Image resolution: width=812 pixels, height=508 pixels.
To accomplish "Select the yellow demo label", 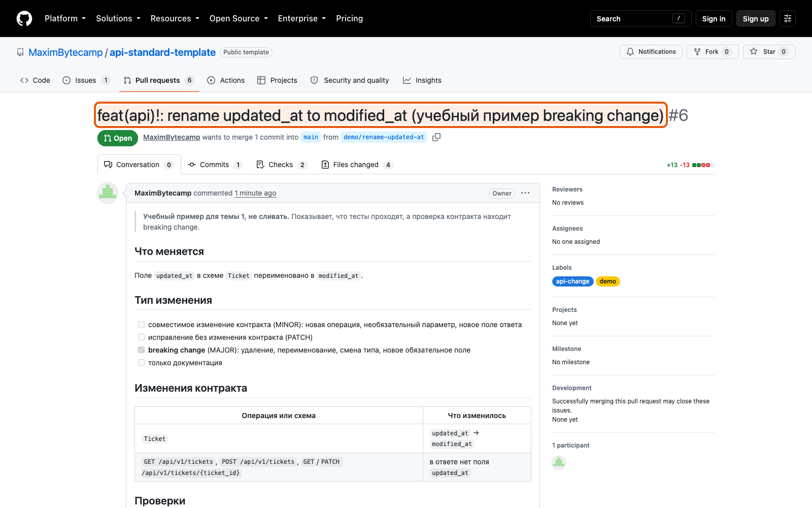I will click(x=607, y=281).
